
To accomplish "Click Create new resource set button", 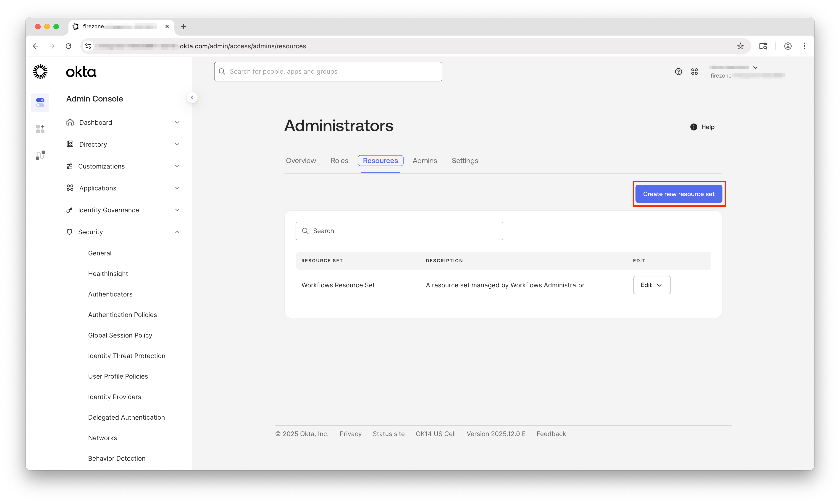I will tap(679, 194).
